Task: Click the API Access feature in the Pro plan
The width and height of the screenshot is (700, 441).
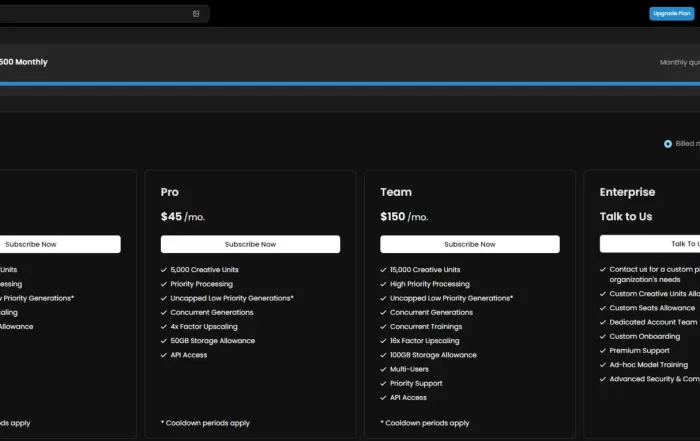Action: [189, 355]
